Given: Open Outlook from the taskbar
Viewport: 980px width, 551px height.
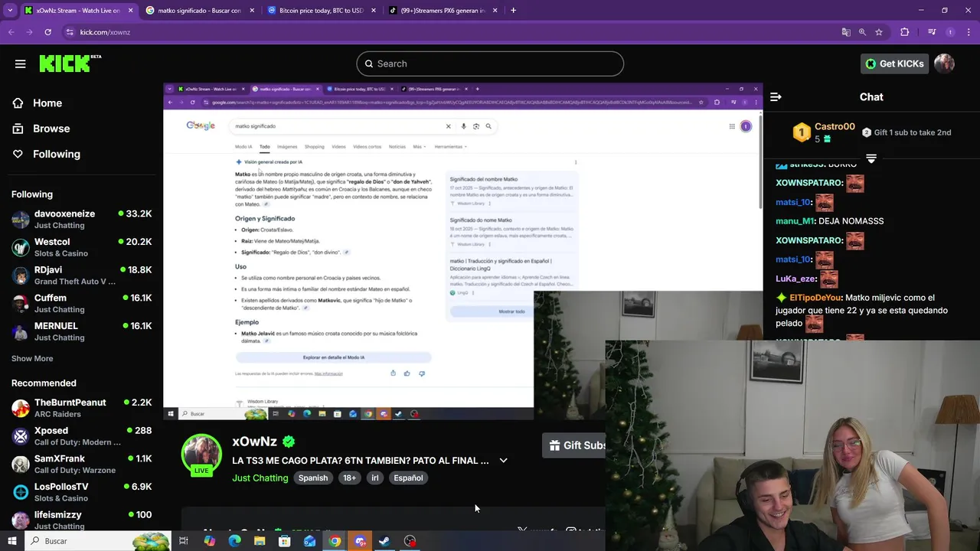Looking at the screenshot, I should 310,541.
